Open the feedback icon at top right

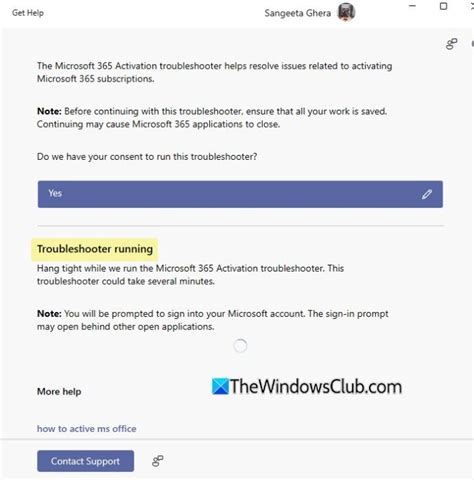451,44
